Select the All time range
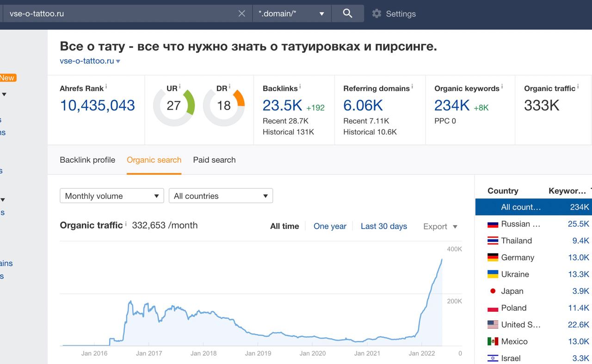592x364 pixels. point(284,226)
